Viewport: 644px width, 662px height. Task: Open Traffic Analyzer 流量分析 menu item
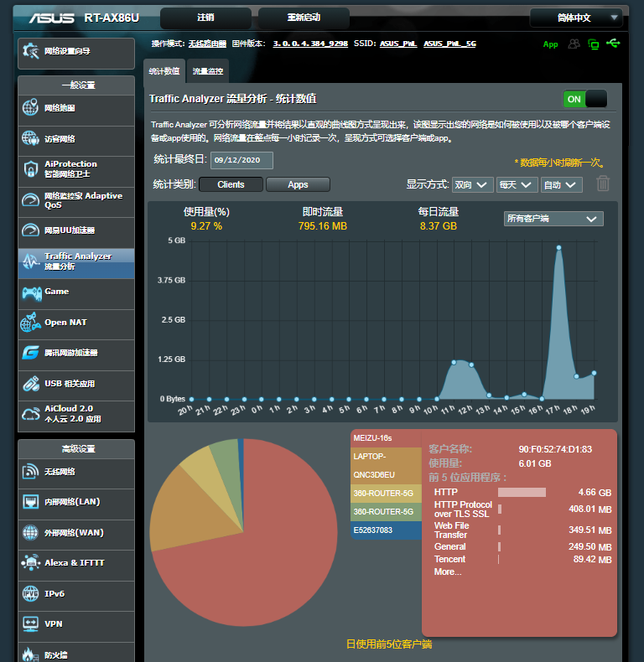click(x=76, y=263)
